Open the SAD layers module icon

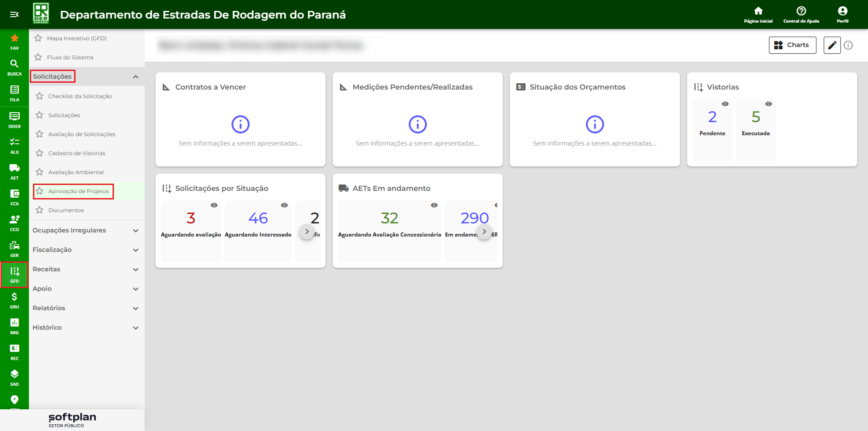click(14, 377)
